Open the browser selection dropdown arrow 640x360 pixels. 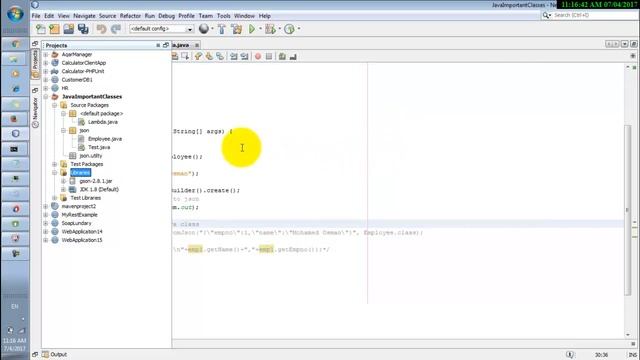pyautogui.click(x=212, y=29)
